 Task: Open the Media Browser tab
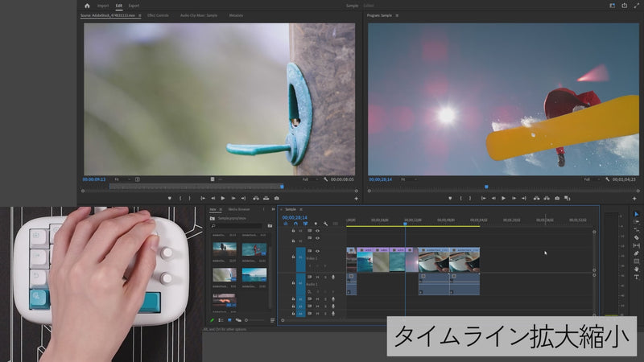click(238, 209)
